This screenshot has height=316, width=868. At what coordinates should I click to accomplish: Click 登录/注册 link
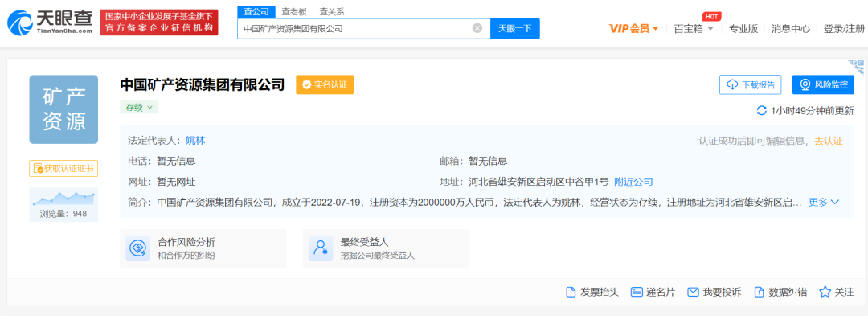click(x=844, y=29)
